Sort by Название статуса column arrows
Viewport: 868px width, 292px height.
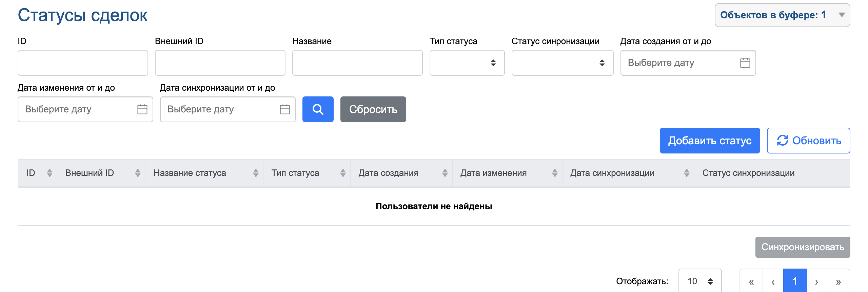point(256,173)
